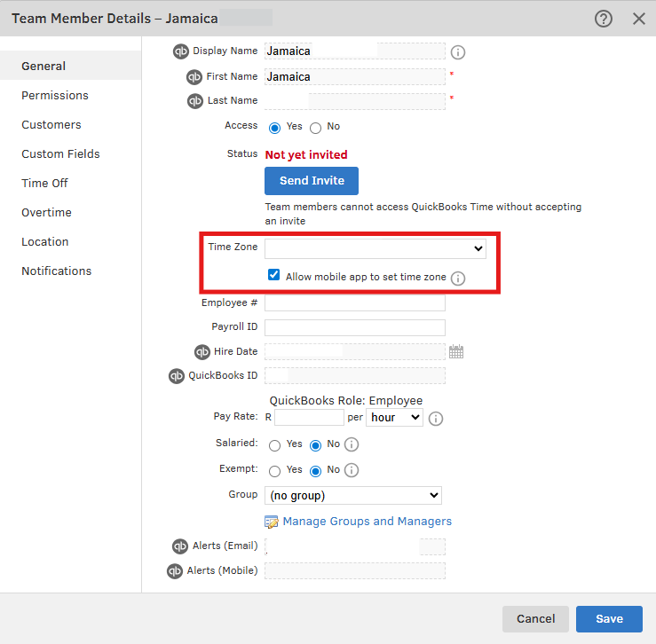This screenshot has height=644, width=656.
Task: Select No for Access
Action: click(x=316, y=128)
